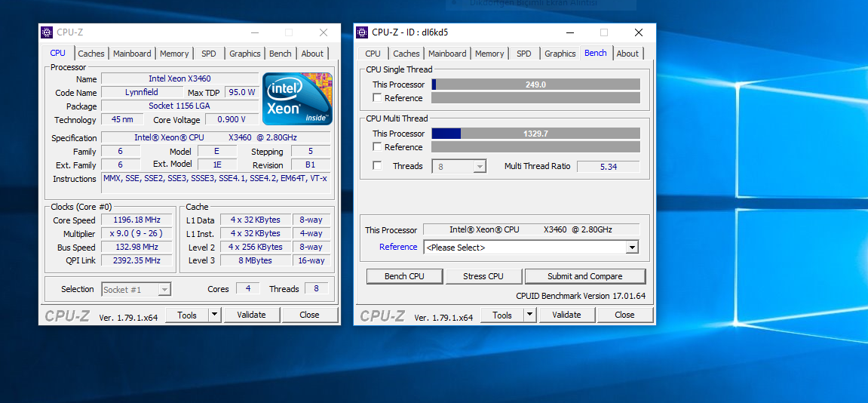Start the Stress CPU test

(x=483, y=276)
